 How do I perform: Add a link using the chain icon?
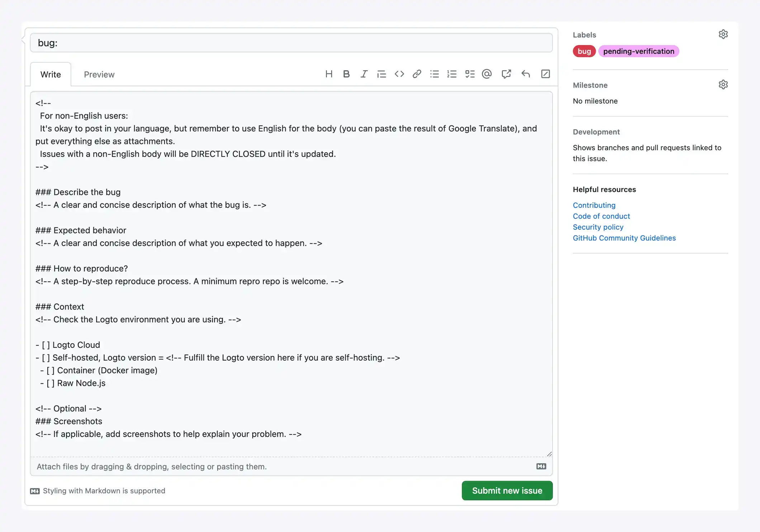tap(417, 74)
